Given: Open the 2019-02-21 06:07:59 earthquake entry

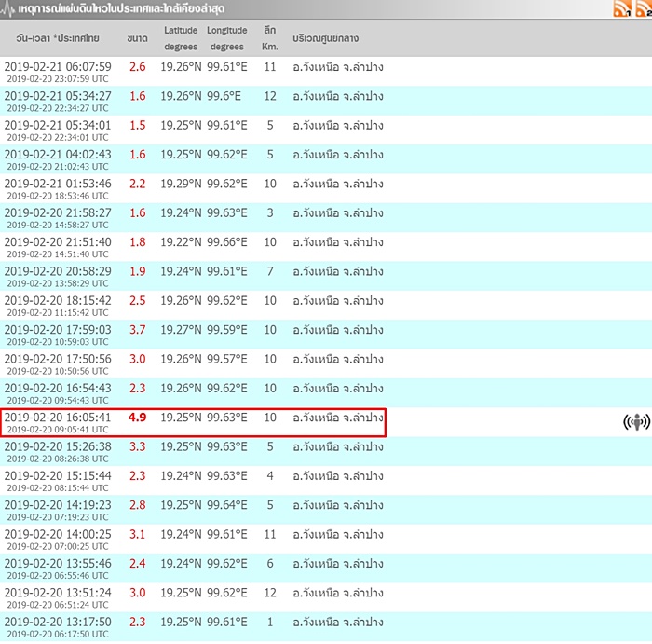Looking at the screenshot, I should click(x=58, y=67).
